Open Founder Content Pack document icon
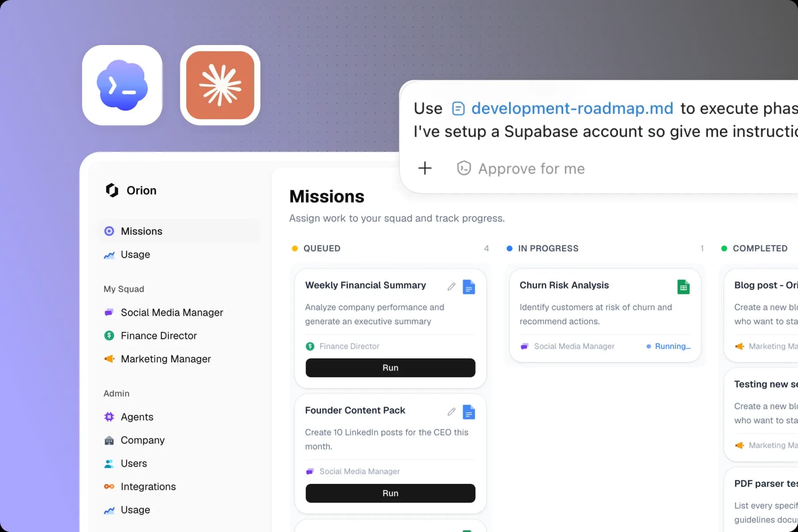Image resolution: width=798 pixels, height=532 pixels. tap(469, 412)
